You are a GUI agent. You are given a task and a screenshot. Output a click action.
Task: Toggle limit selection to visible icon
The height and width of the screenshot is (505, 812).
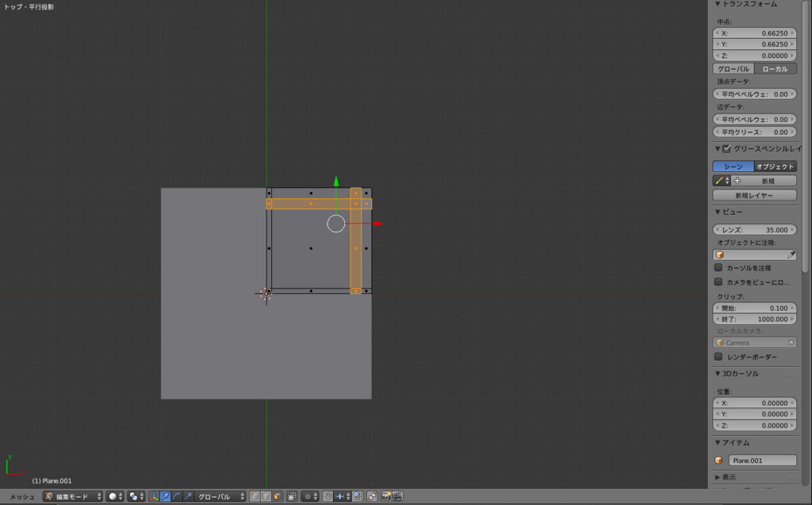[x=292, y=497]
